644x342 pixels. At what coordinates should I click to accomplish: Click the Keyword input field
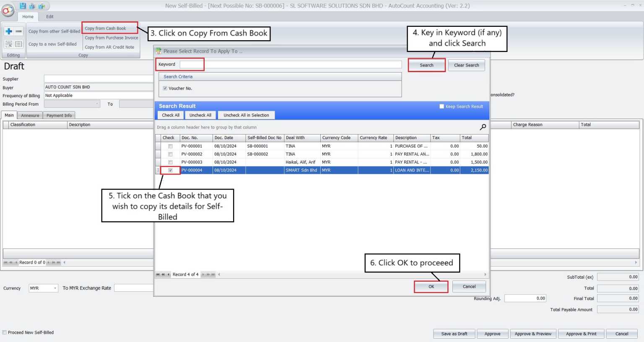(291, 65)
